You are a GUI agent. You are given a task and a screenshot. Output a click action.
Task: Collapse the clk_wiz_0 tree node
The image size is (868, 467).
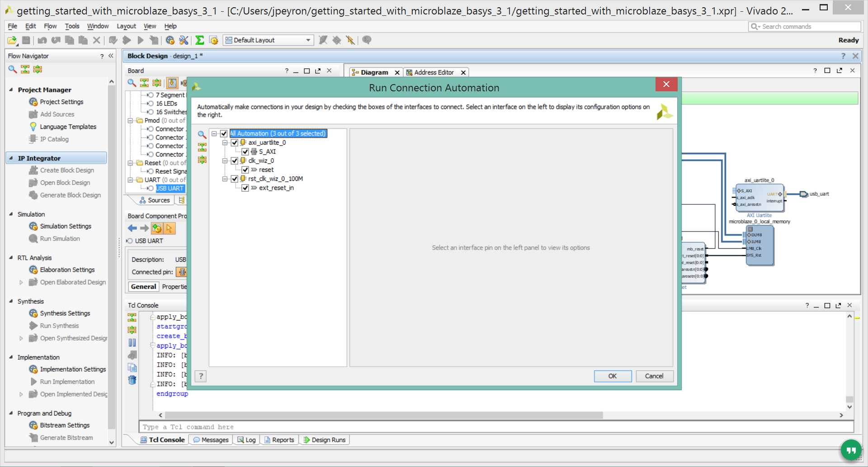225,161
